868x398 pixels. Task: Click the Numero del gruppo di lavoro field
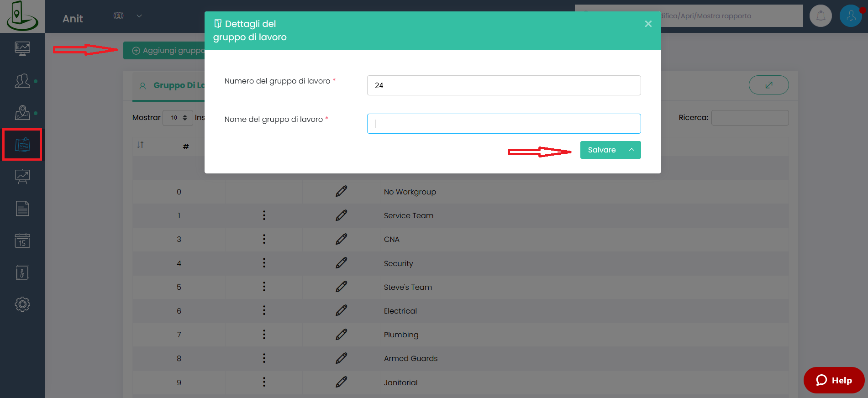(504, 85)
